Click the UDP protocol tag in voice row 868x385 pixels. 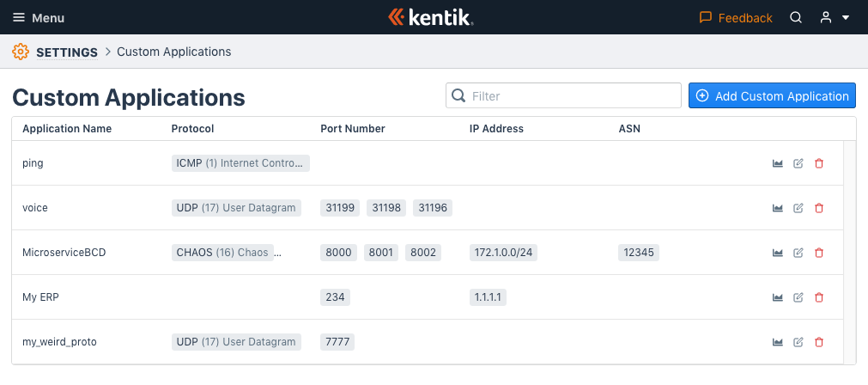236,208
